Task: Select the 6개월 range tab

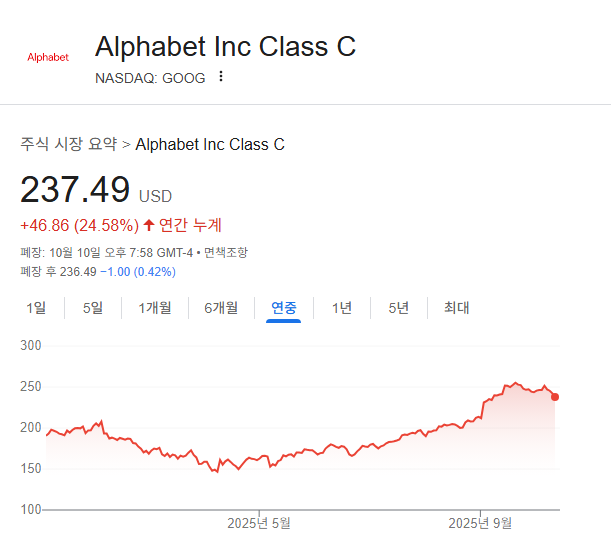Action: pos(221,308)
